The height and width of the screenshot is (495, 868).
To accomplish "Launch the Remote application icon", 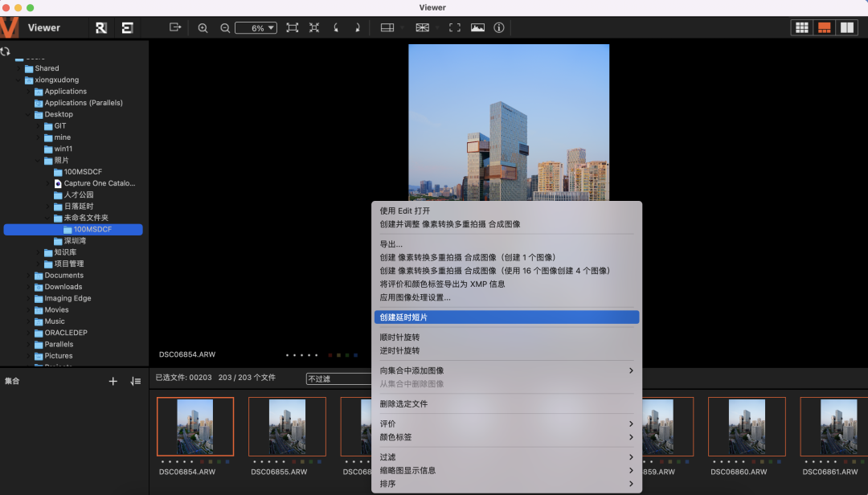I will [x=100, y=27].
